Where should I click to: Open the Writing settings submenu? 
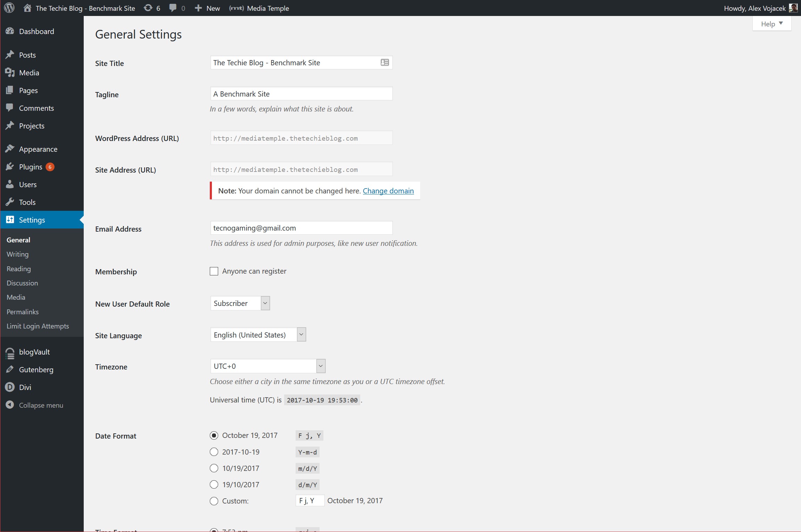click(x=18, y=254)
